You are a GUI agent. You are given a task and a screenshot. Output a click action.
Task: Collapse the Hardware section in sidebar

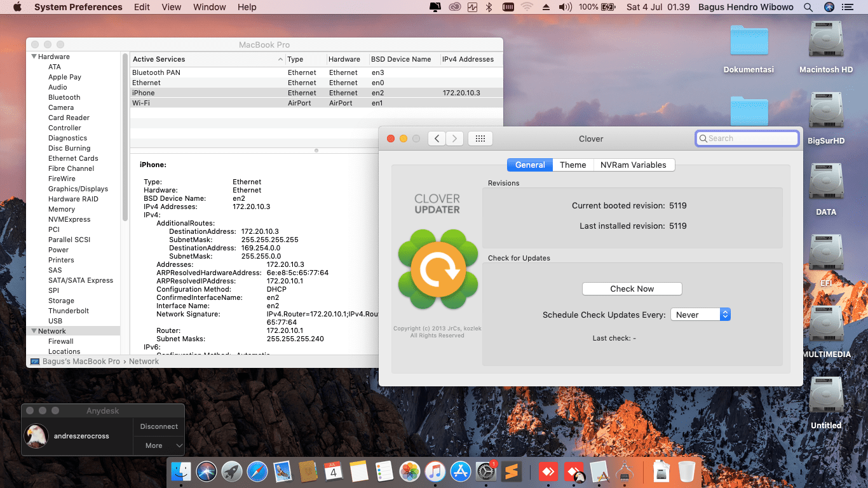34,57
